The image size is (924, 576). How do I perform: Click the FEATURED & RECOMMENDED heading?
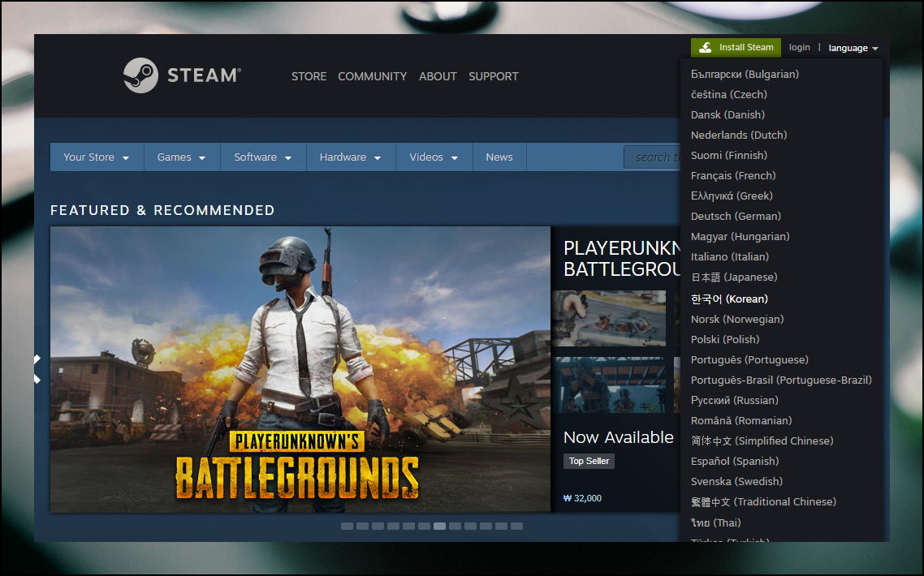162,210
